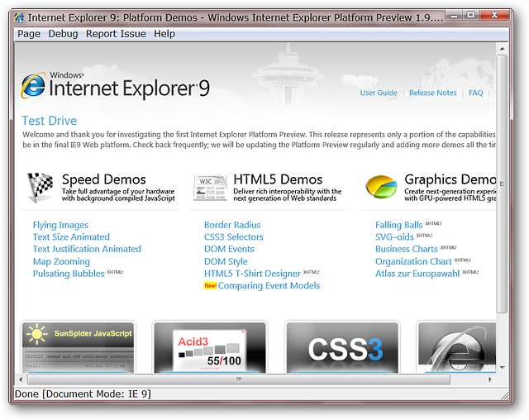Open the Atlas zur Europawahl demo

(x=417, y=274)
